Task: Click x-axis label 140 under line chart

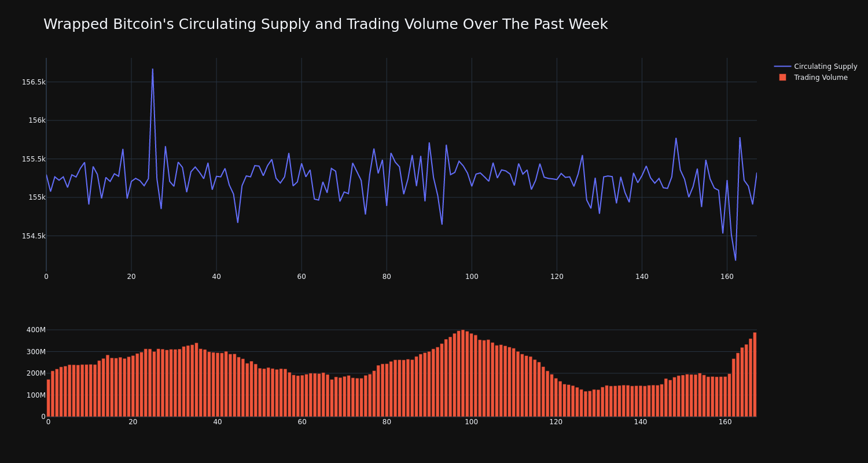Action: [x=642, y=277]
